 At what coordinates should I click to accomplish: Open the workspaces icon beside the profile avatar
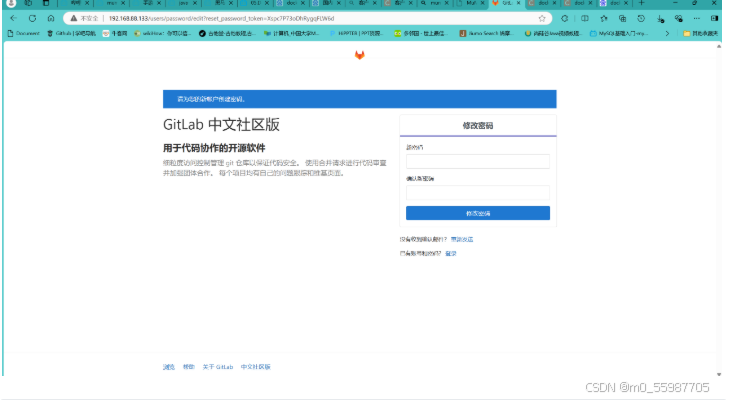(x=28, y=3)
